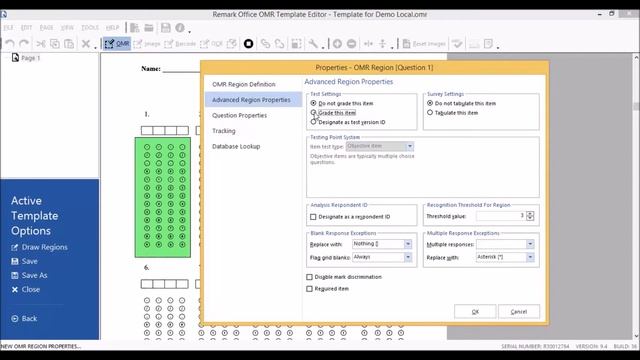This screenshot has height=360, width=640.
Task: Click the black circle stop icon
Action: (x=248, y=44)
